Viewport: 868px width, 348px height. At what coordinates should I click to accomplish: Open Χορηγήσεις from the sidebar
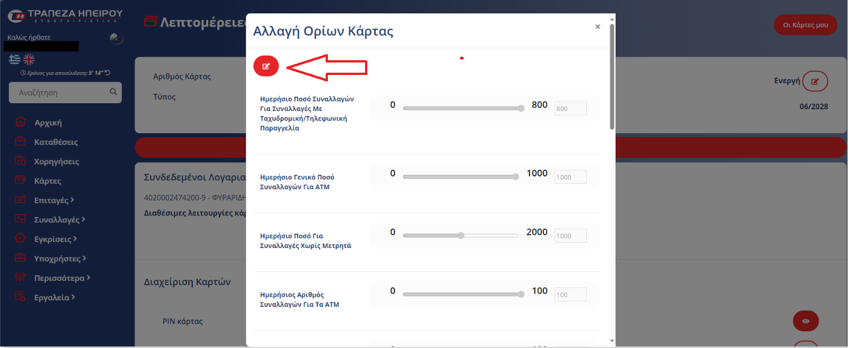pos(56,162)
